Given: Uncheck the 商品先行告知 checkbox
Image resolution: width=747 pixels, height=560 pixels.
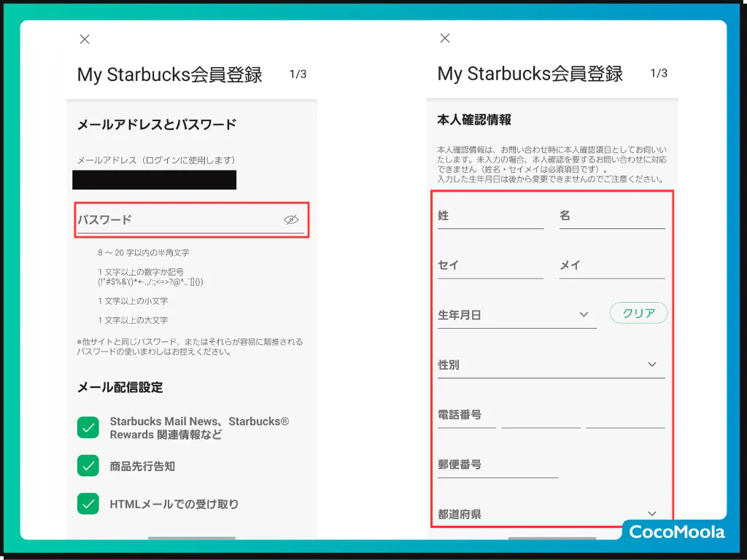Looking at the screenshot, I should coord(88,466).
